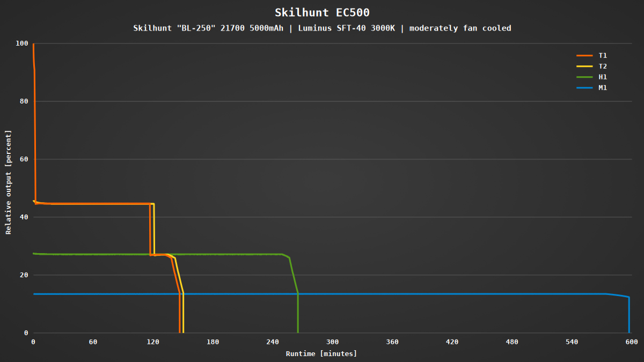
Task: Click the x-axis tick label 360
Action: (392, 342)
